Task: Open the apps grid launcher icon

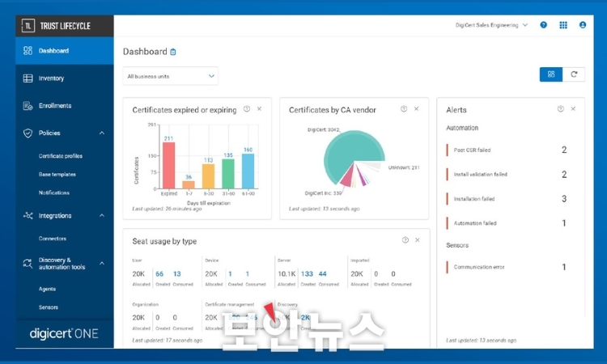Action: (x=563, y=25)
